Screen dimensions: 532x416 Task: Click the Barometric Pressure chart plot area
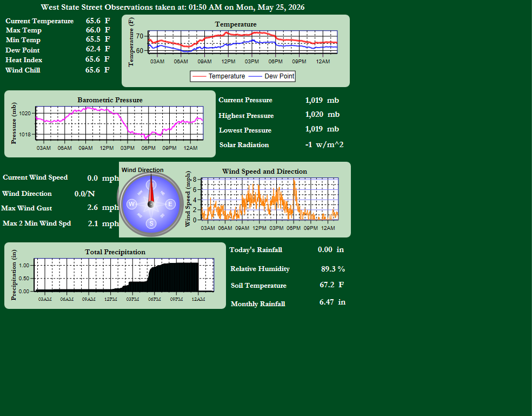(x=119, y=123)
